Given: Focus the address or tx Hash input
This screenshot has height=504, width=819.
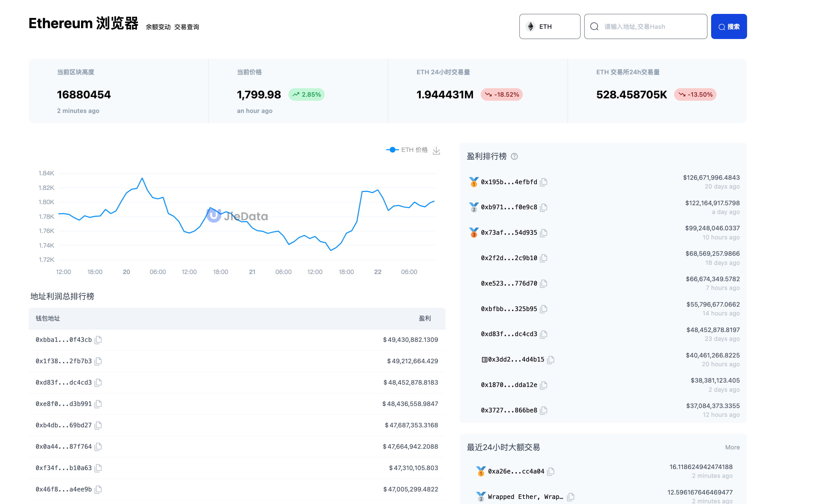Looking at the screenshot, I should tap(645, 26).
